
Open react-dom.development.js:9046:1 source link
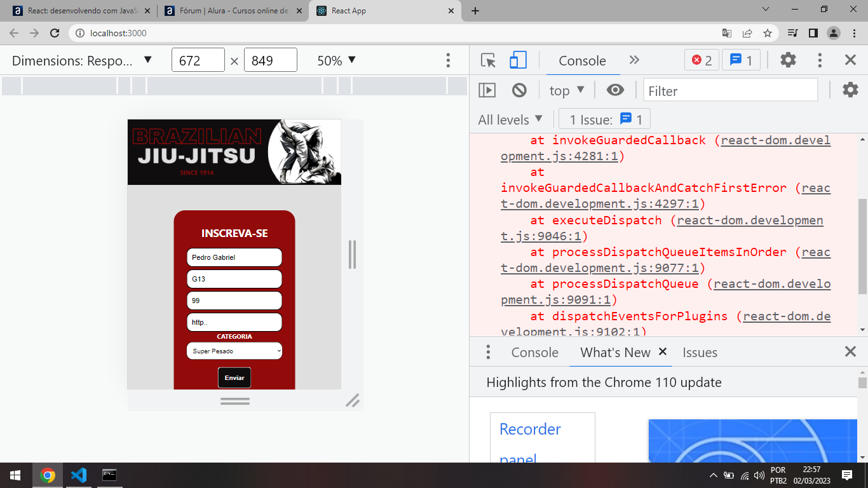tap(661, 228)
